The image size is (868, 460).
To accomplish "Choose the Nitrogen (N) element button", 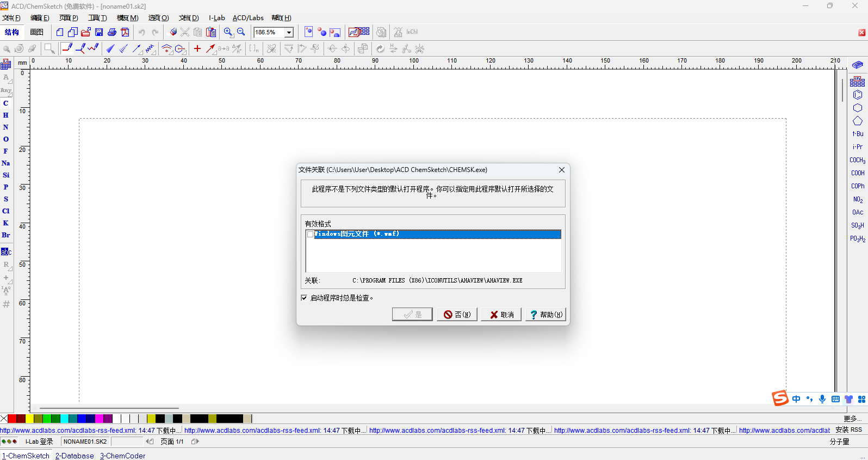I will (x=6, y=127).
